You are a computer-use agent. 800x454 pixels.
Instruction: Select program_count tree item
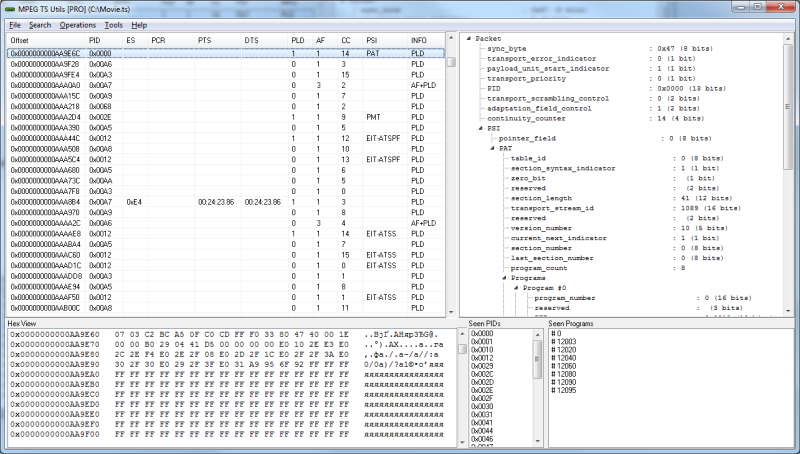(539, 268)
